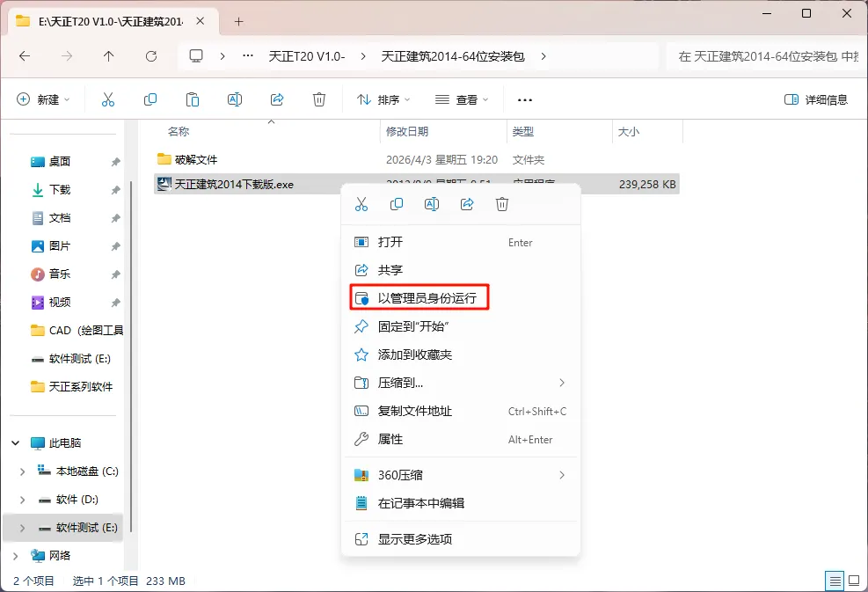
Task: Click the navigation pane scrollbar
Action: (131, 354)
